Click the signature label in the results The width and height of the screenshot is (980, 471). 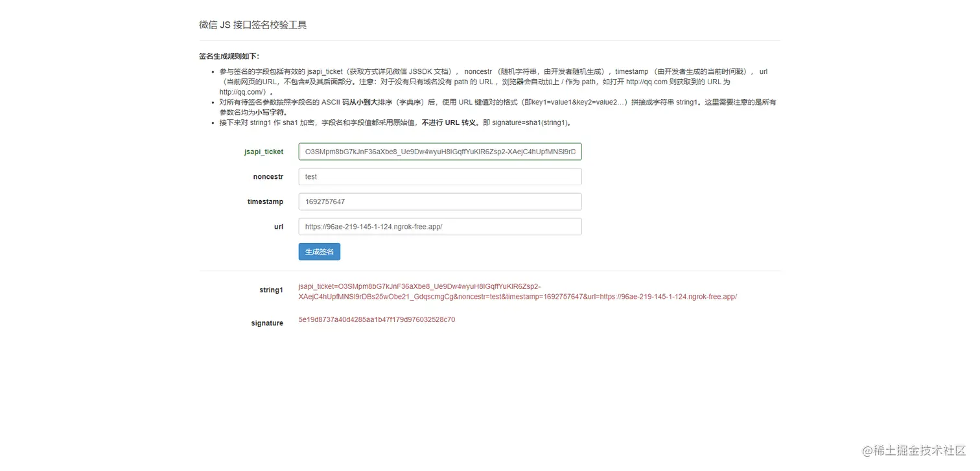coord(267,323)
